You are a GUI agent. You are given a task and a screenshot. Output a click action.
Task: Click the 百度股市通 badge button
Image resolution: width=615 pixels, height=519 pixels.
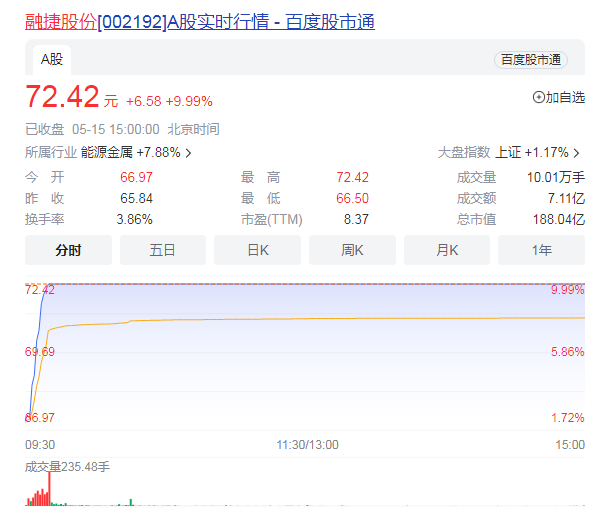coord(530,60)
